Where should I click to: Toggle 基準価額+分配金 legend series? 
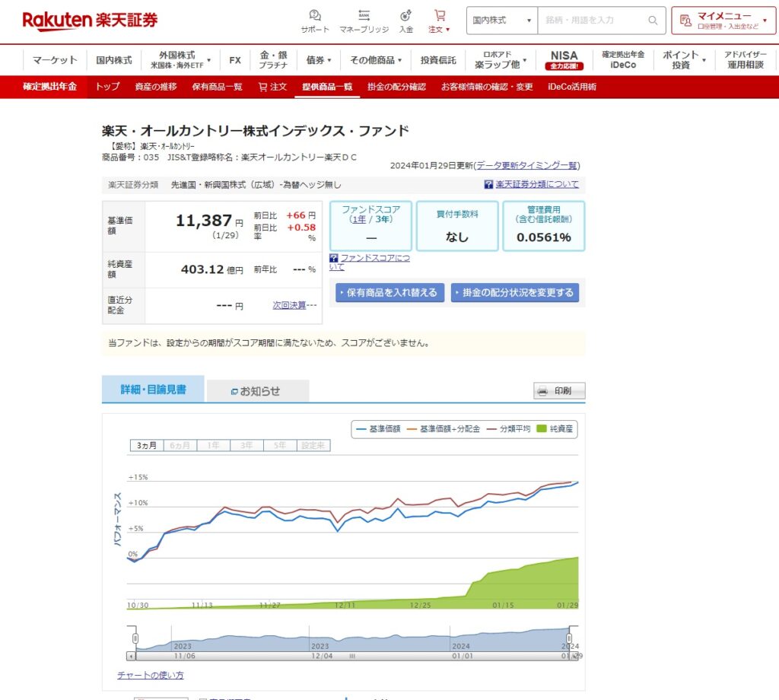click(x=444, y=428)
